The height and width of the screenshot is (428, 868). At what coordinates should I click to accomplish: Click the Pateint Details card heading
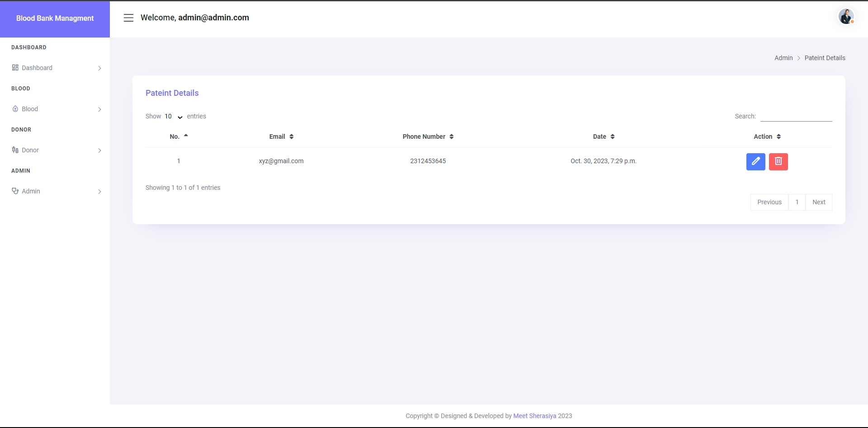click(172, 93)
